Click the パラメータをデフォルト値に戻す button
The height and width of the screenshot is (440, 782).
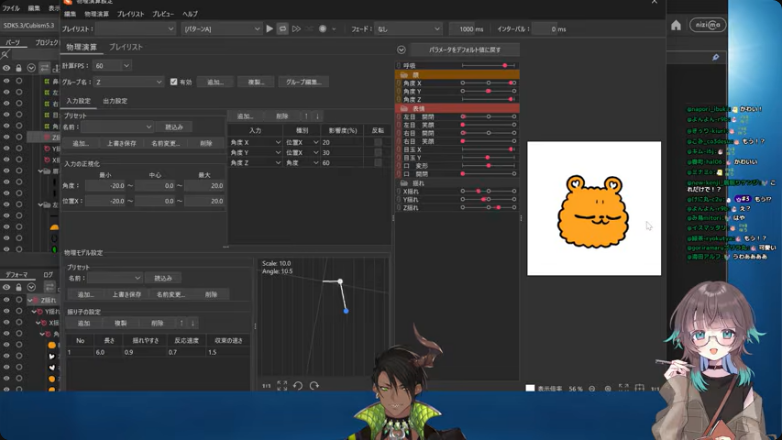pyautogui.click(x=464, y=50)
